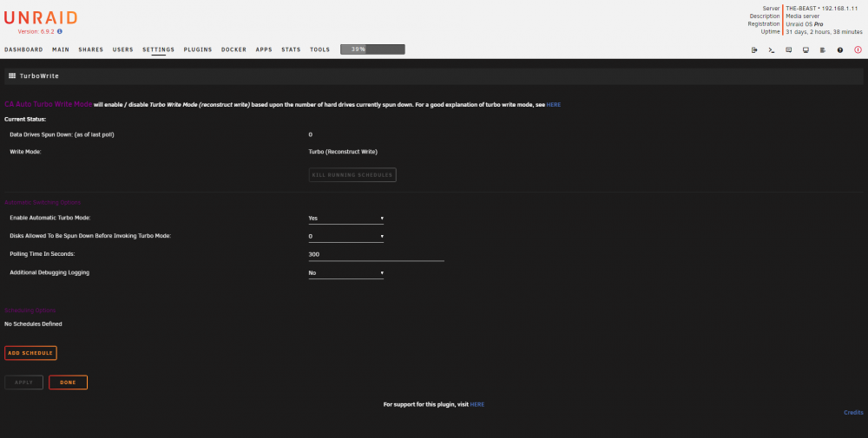Viewport: 868px width, 438px height.
Task: Click the Scheduling Options heading
Action: click(30, 311)
